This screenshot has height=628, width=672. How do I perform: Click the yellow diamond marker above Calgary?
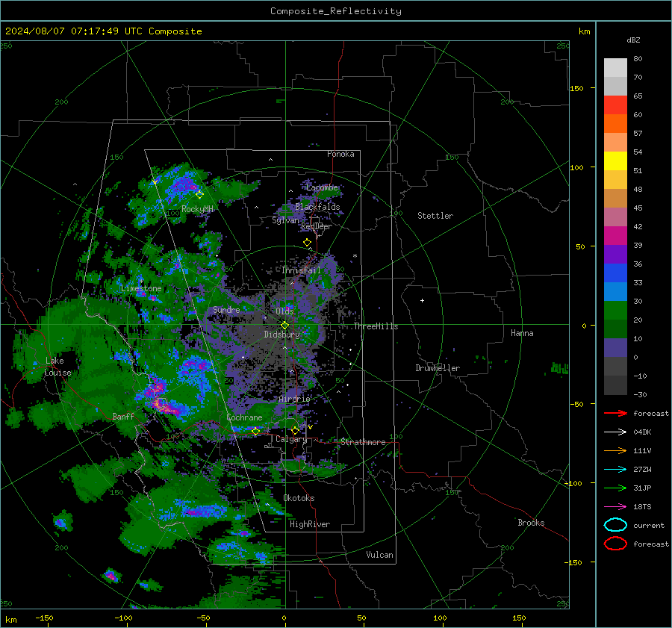(295, 430)
